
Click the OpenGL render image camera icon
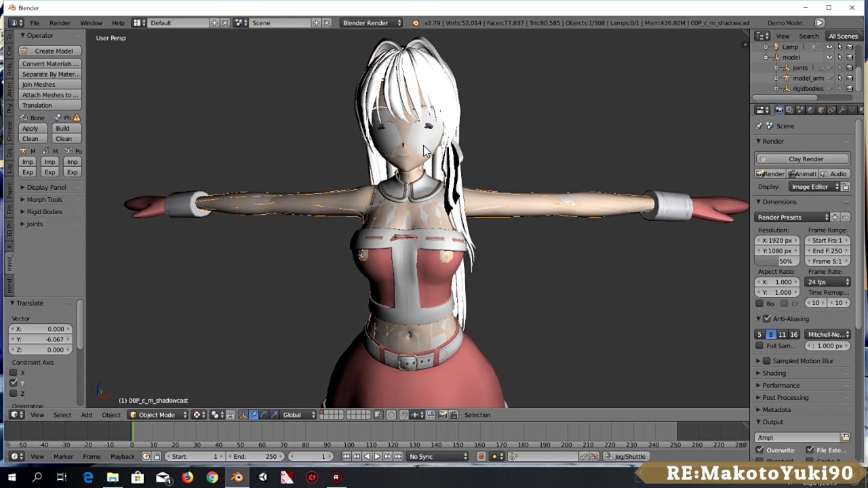coord(443,415)
